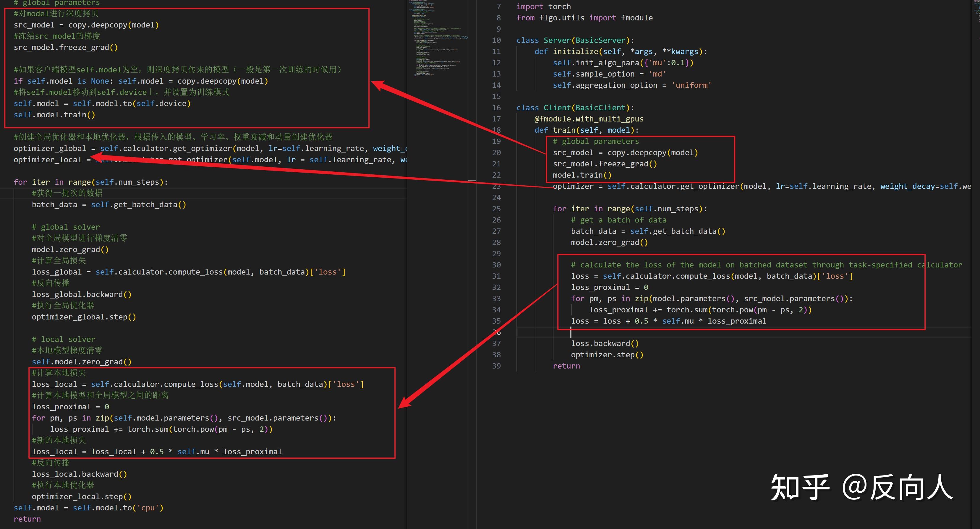Click 'def train(self, model):' in right editor

coord(586,130)
